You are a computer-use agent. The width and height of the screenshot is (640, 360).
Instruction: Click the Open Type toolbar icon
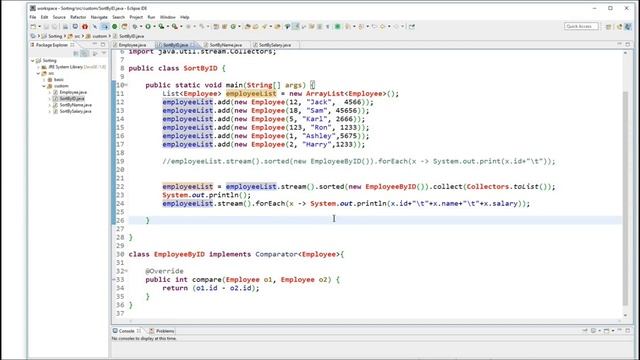(x=247, y=27)
